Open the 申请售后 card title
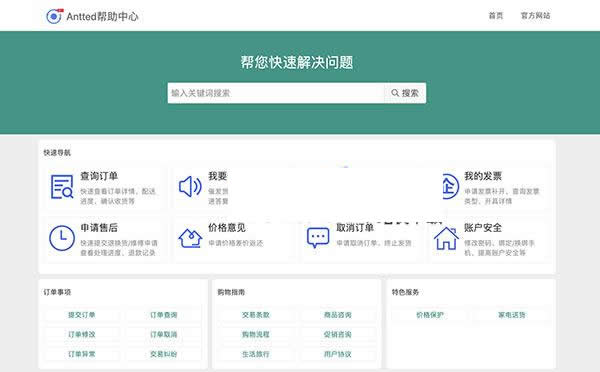This screenshot has height=372, width=600. point(99,228)
